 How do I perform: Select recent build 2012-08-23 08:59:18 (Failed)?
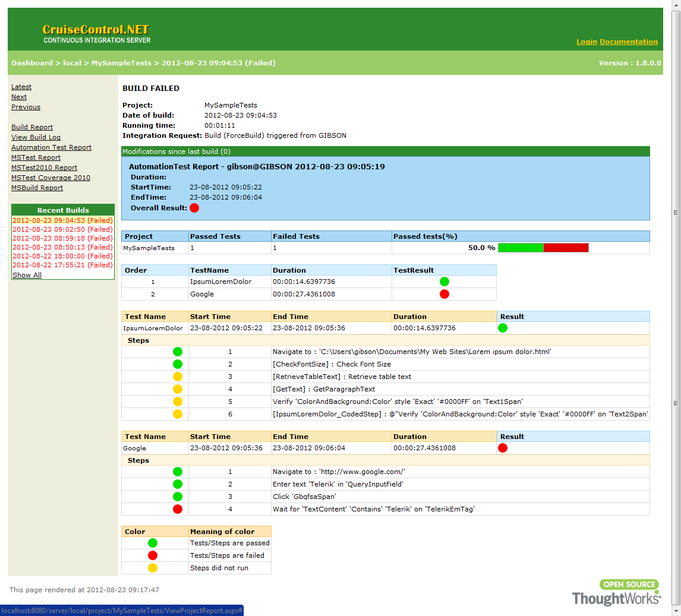tap(62, 238)
